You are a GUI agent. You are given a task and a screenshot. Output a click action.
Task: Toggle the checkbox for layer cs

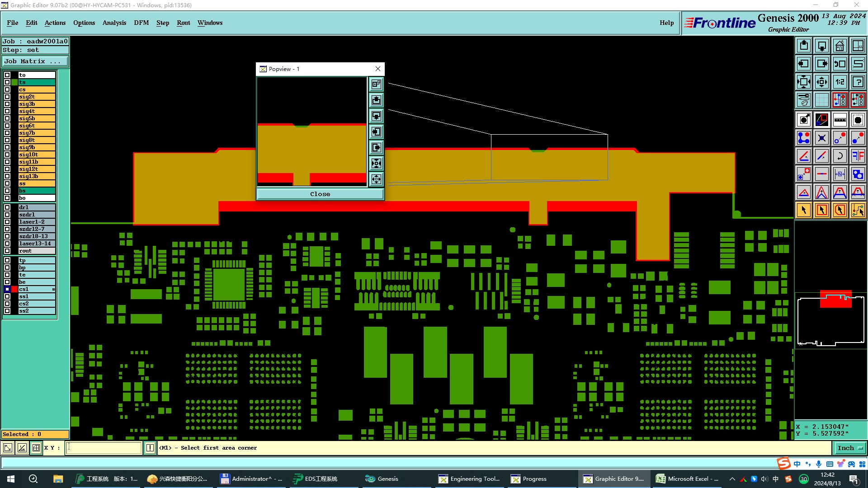[x=7, y=89]
